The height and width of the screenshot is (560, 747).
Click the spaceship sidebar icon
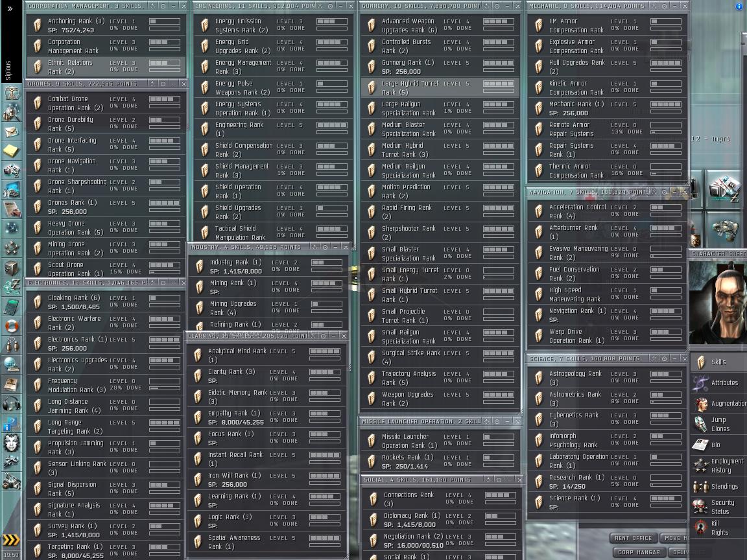pos(12,462)
